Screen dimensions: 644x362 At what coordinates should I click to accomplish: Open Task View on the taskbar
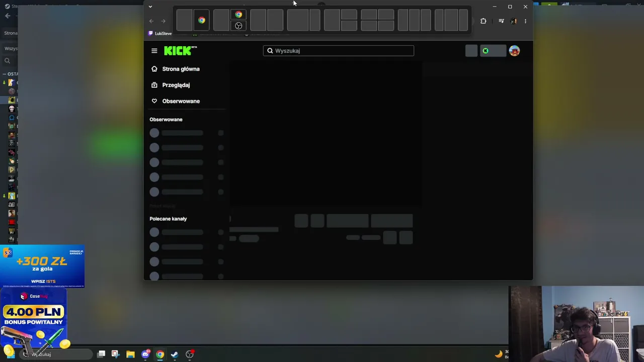(101, 354)
